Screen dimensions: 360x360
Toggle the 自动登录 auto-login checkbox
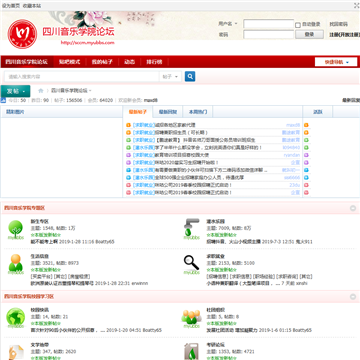(298, 25)
